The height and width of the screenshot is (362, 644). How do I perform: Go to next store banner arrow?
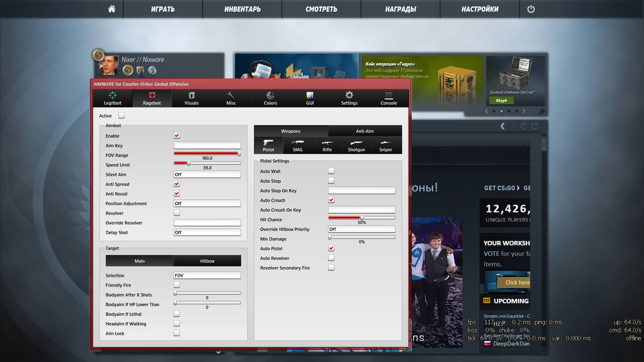pyautogui.click(x=524, y=111)
